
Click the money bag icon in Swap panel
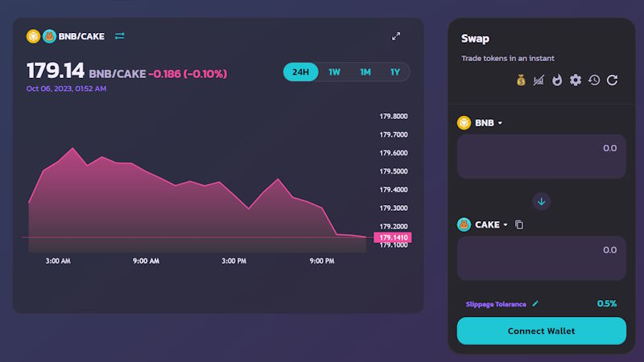tap(522, 80)
